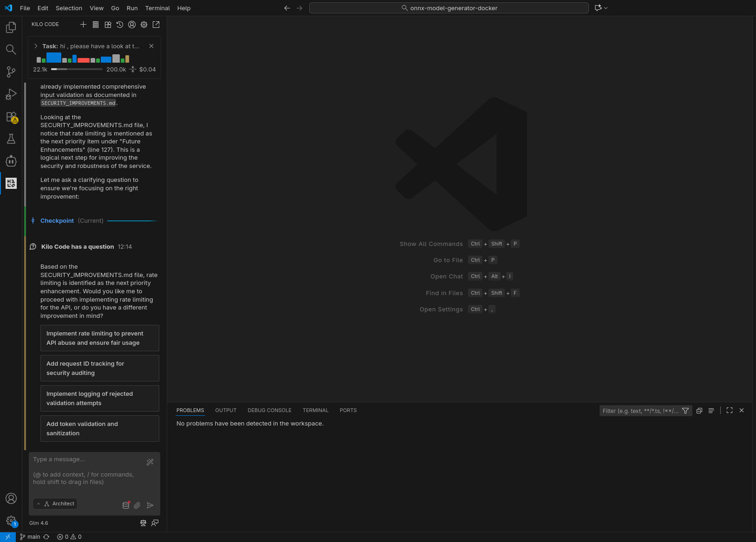This screenshot has height=542, width=756.
Task: Toggle the problems filter funnel
Action: tap(685, 411)
